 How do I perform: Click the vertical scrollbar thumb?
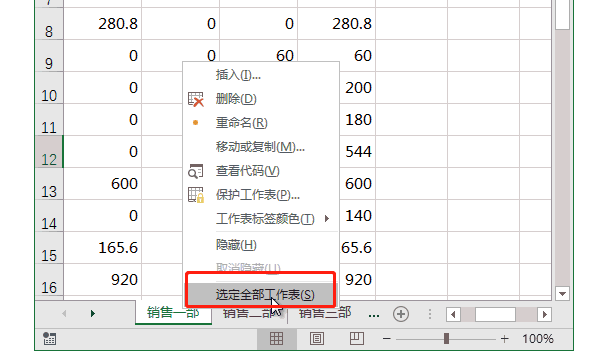pos(563,15)
